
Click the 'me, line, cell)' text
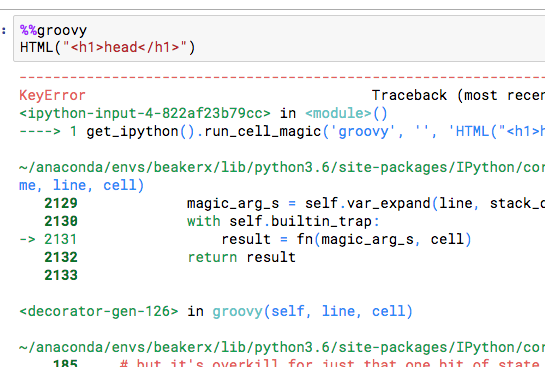pyautogui.click(x=81, y=185)
